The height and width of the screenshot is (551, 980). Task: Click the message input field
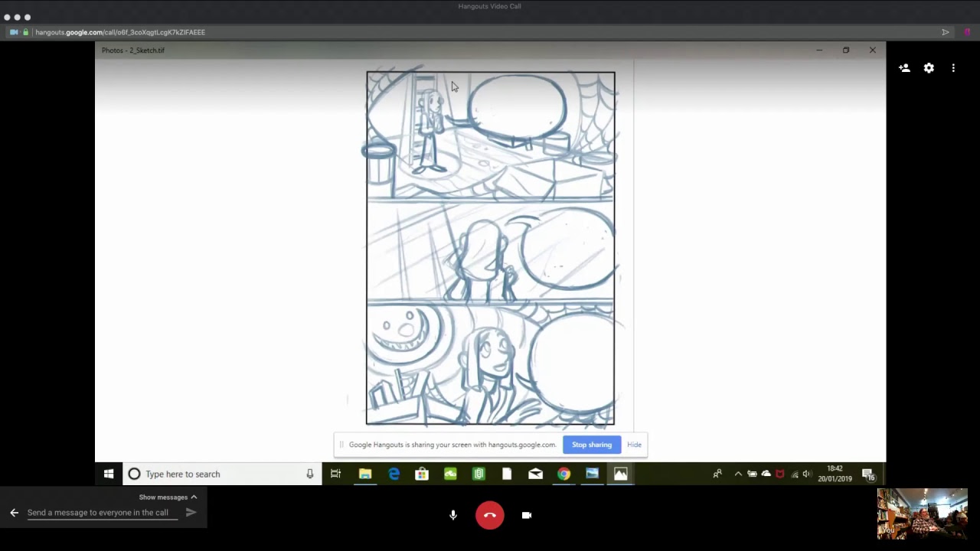point(103,513)
